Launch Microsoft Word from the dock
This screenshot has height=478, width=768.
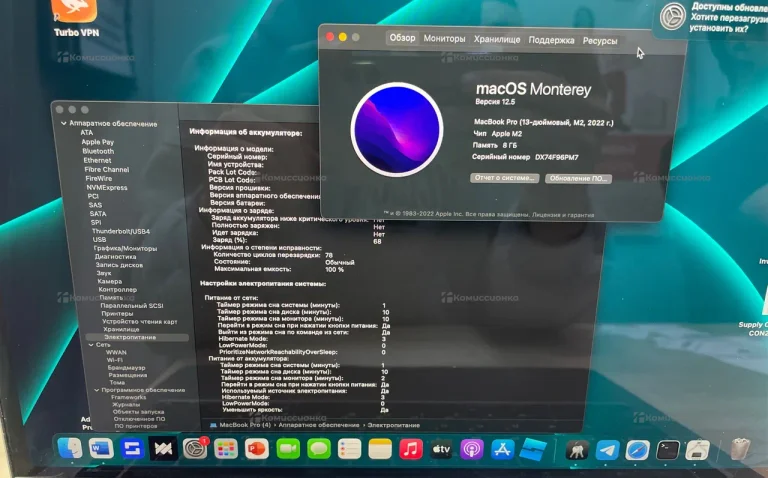(100, 449)
